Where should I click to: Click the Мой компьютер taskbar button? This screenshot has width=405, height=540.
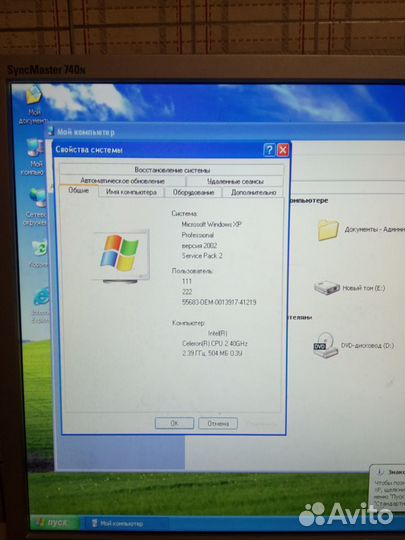118,523
